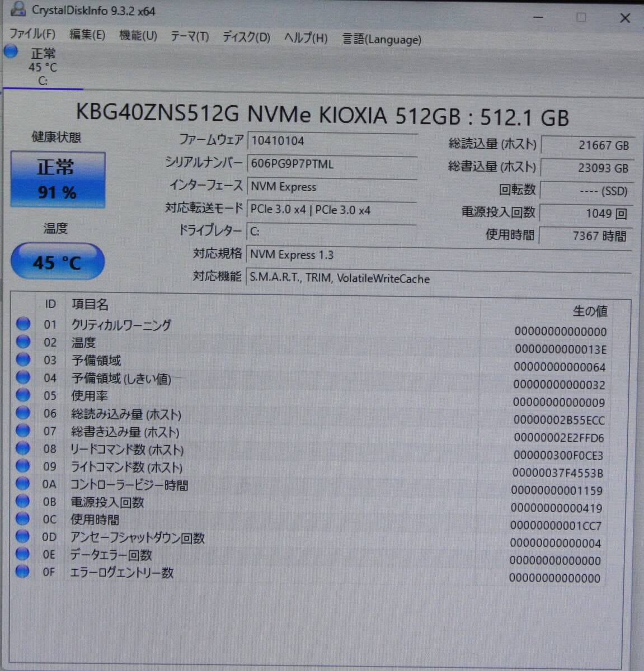Viewport: 644px width, 671px height.
Task: Open the 機能(U) menu
Action: pyautogui.click(x=138, y=36)
